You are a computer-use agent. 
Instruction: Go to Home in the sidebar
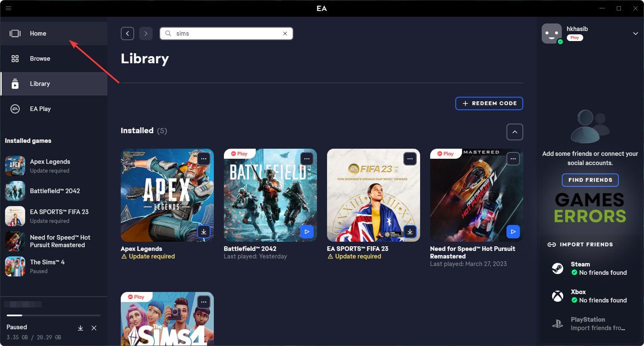[54, 34]
